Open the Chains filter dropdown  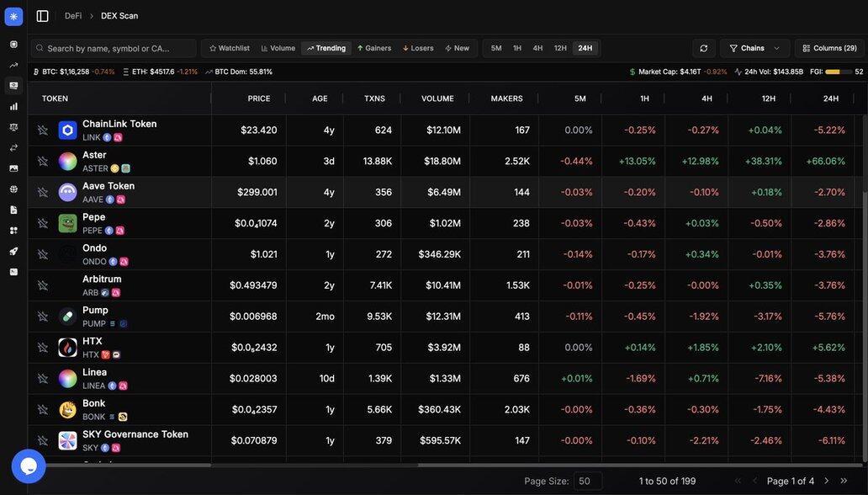[754, 48]
